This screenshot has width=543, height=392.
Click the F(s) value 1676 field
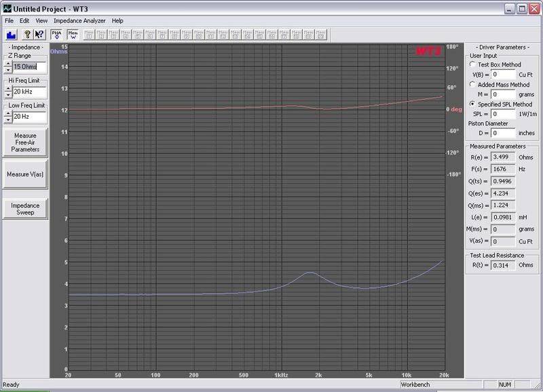click(503, 169)
